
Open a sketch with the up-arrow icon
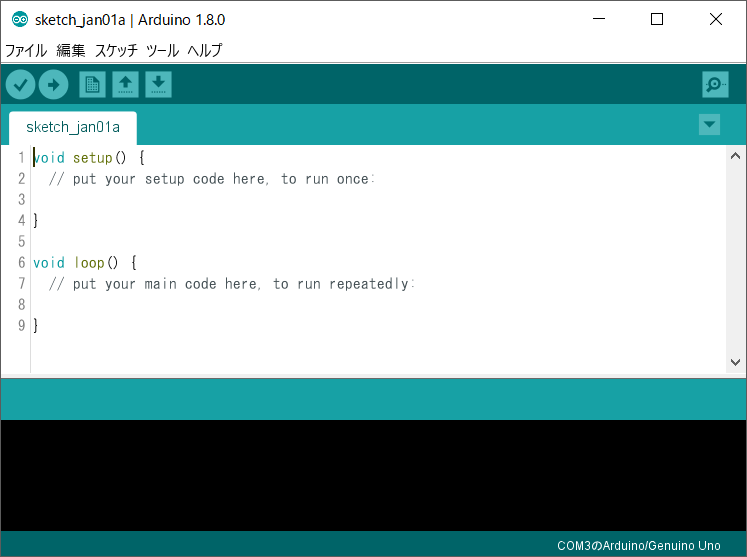pos(125,85)
